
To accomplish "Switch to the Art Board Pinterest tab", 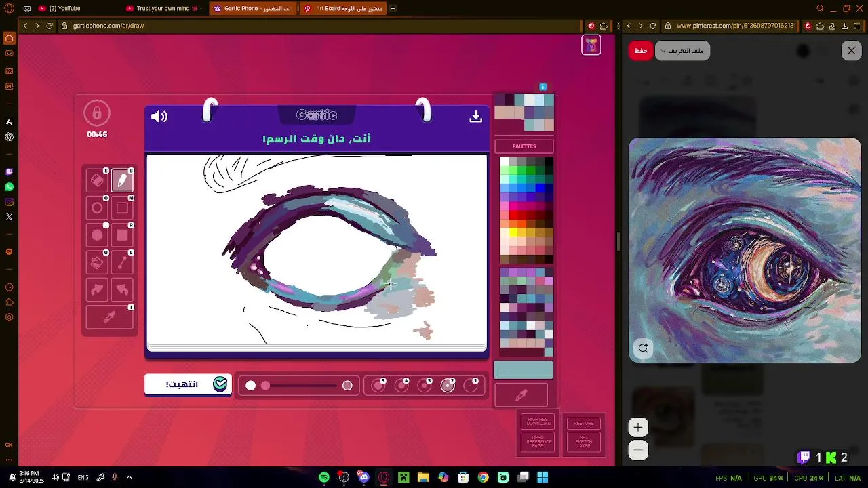I will coord(343,9).
